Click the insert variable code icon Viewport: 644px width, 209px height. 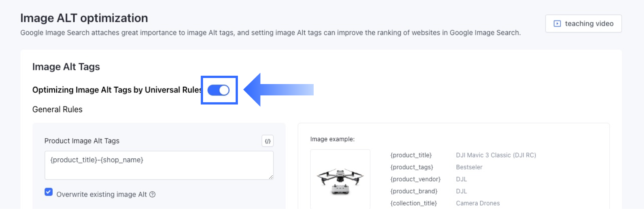click(267, 141)
